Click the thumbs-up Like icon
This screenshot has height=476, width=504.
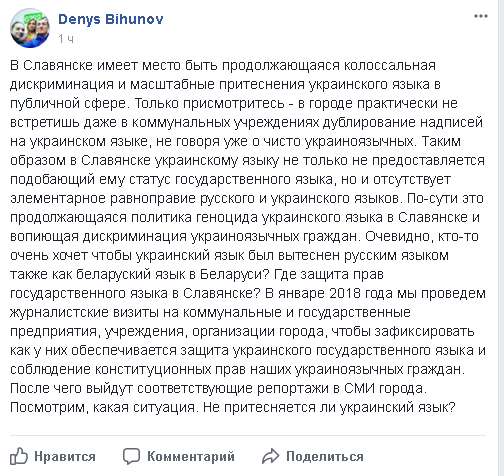19,456
